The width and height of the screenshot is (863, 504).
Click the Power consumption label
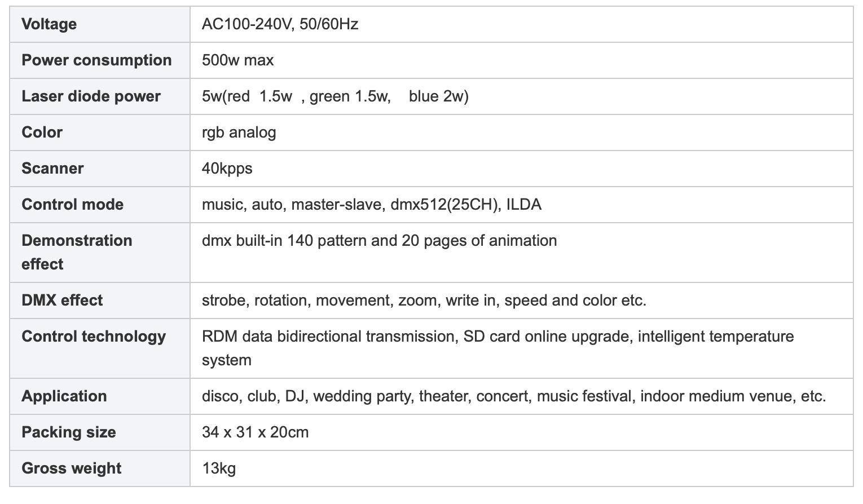pyautogui.click(x=96, y=60)
